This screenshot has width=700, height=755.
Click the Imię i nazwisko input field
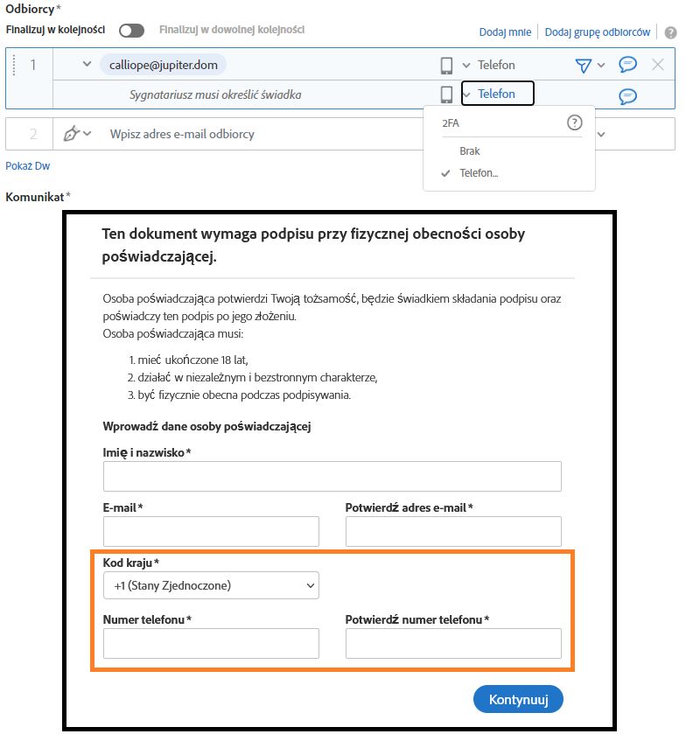tap(332, 476)
